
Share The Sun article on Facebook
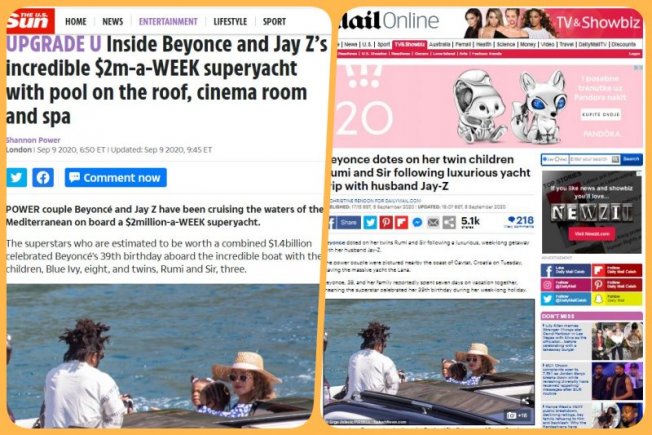click(x=43, y=178)
